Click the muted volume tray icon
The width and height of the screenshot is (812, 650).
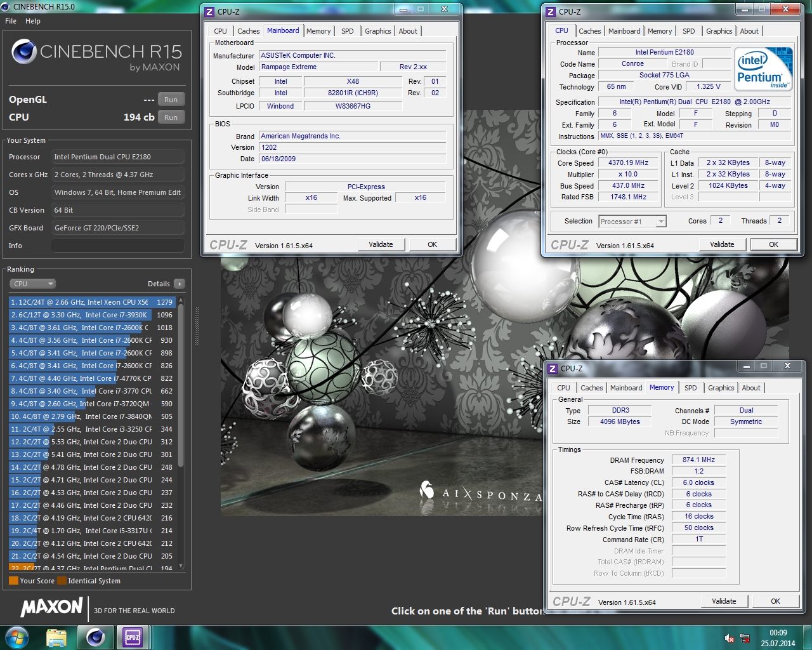(x=730, y=639)
